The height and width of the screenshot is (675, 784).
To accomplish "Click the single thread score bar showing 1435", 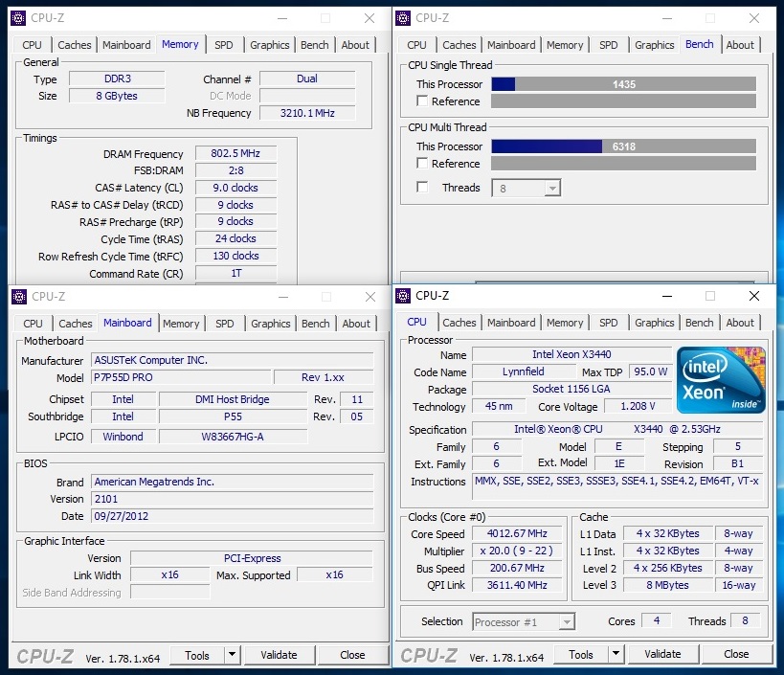I will click(623, 84).
